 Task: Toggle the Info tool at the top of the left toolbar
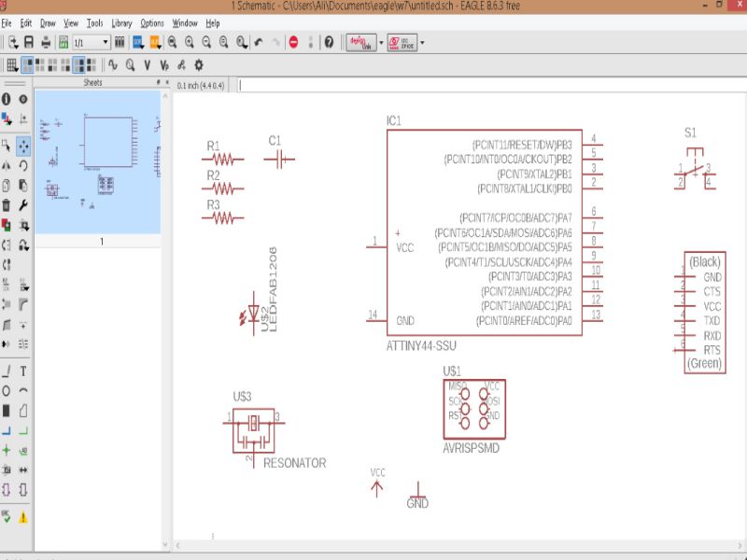(7, 99)
